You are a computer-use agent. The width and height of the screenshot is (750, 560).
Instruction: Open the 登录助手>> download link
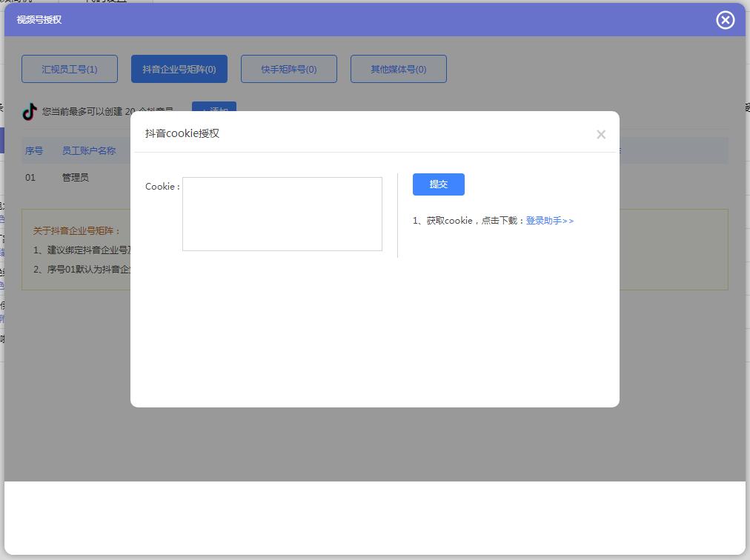[x=550, y=221]
